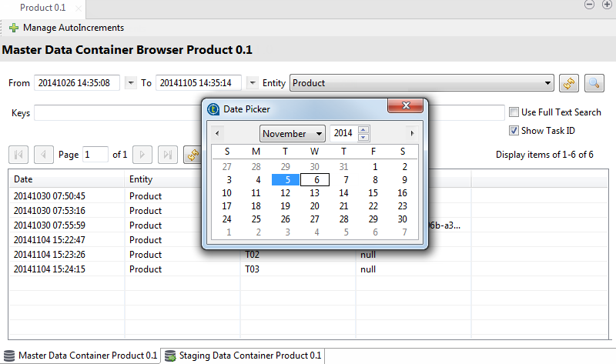Show next month in Date Picker
The width and height of the screenshot is (616, 364).
[x=412, y=133]
